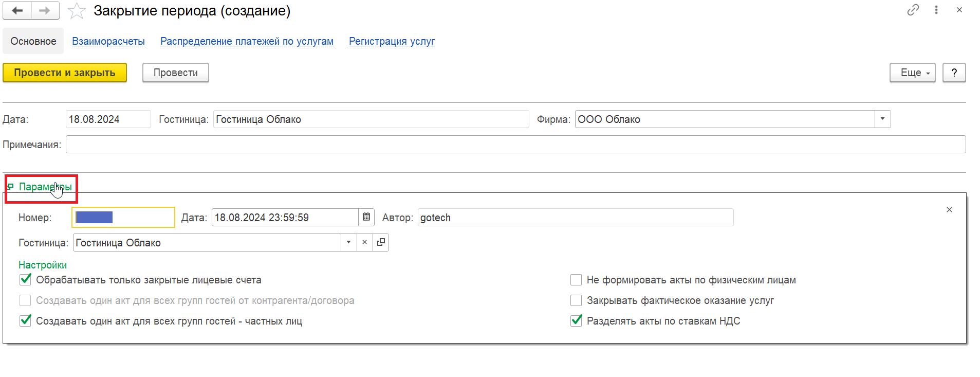
Task: Open Распределение платежей по услугам tab
Action: point(247,41)
